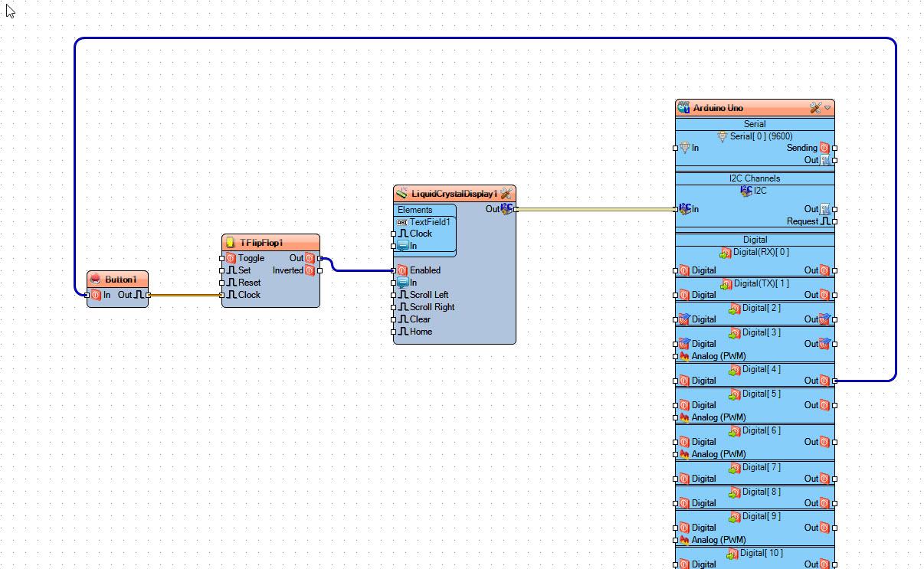The width and height of the screenshot is (924, 569).
Task: Click the Analog (PWM) icon under Digital[3]
Action: tap(684, 356)
